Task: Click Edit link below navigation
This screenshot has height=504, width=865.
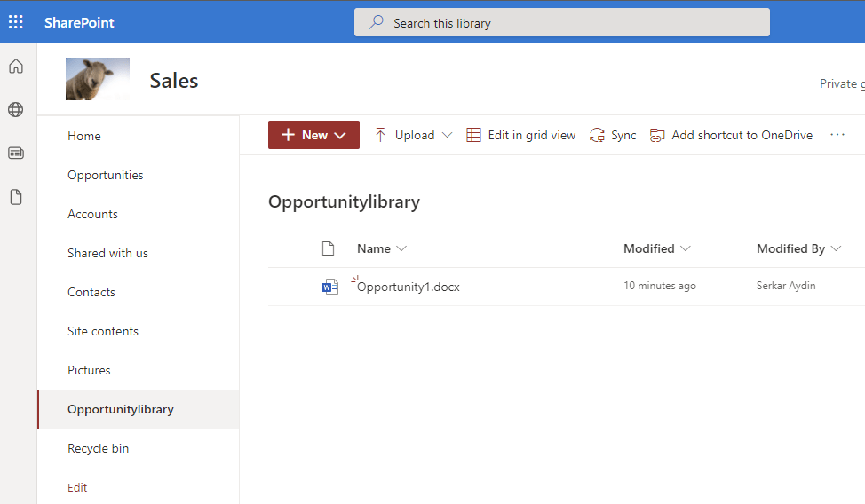Action: pos(77,487)
